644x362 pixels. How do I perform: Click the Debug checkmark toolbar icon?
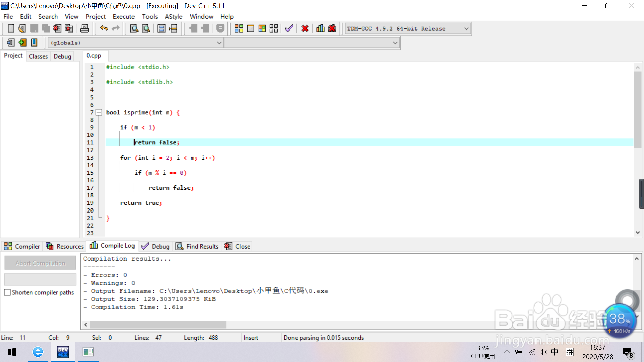coord(289,28)
